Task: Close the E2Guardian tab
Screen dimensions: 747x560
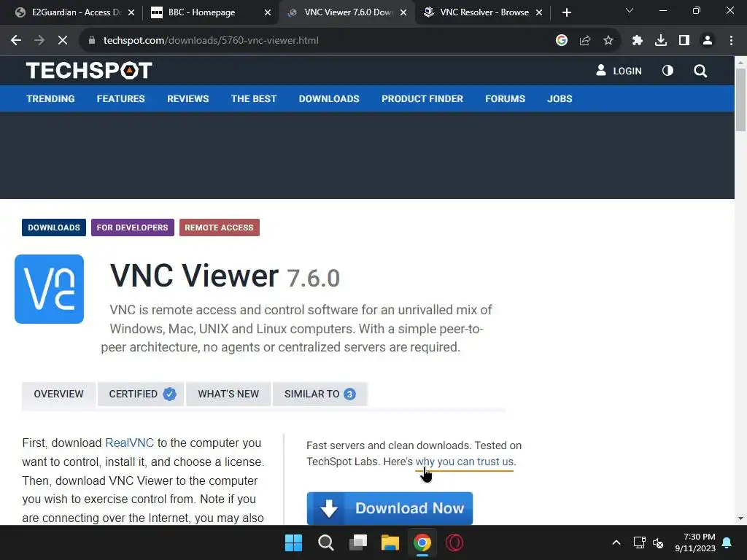Action: [x=131, y=12]
